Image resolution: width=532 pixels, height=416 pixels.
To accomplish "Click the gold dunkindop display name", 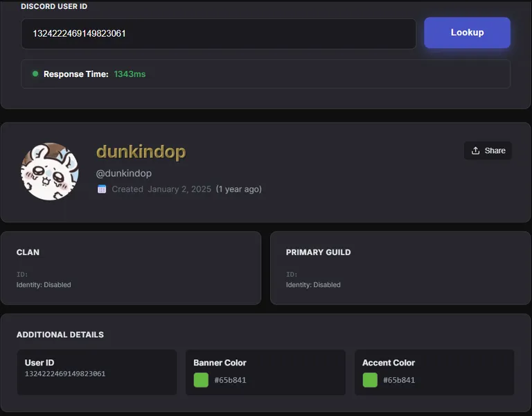I will click(141, 152).
